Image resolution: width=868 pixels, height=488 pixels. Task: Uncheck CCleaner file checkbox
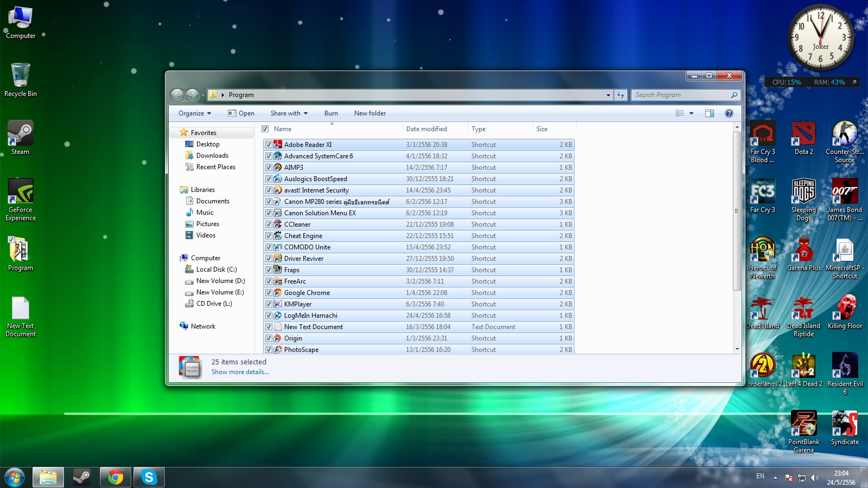coord(269,224)
